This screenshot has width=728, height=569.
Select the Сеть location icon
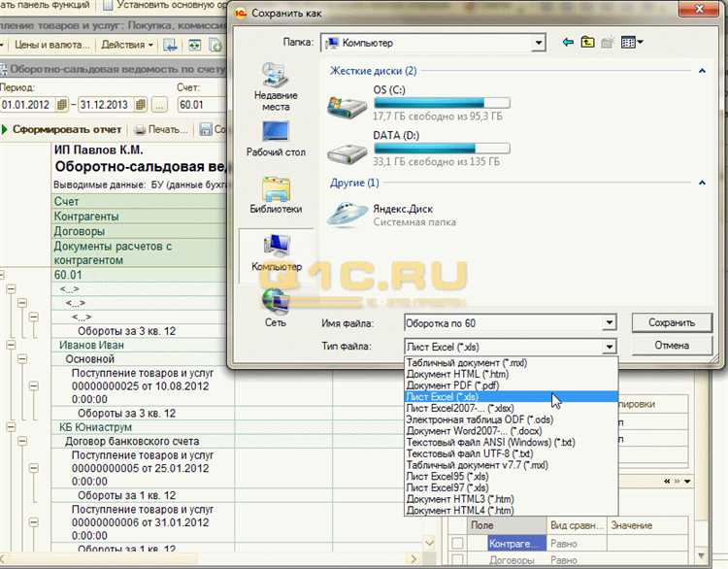tap(276, 309)
